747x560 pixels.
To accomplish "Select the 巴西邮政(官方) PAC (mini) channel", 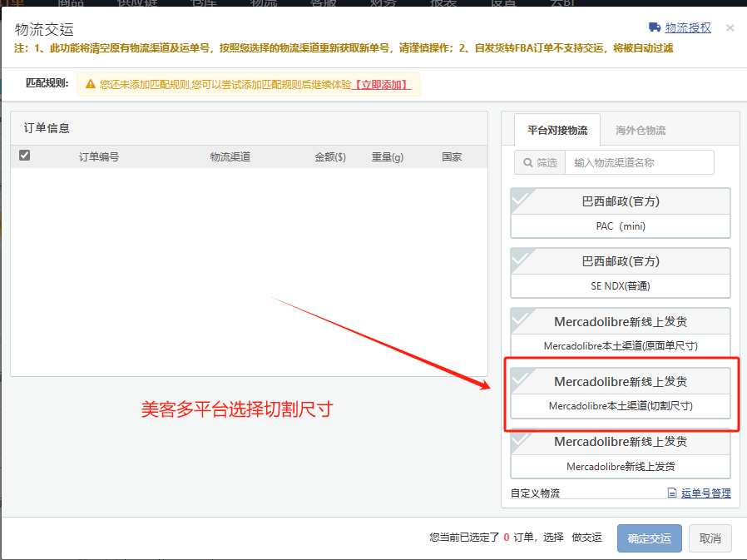I will pos(621,213).
